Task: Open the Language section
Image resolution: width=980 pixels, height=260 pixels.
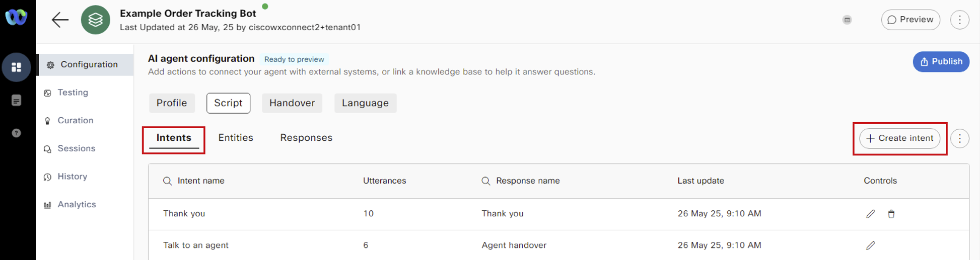Action: pyautogui.click(x=365, y=103)
